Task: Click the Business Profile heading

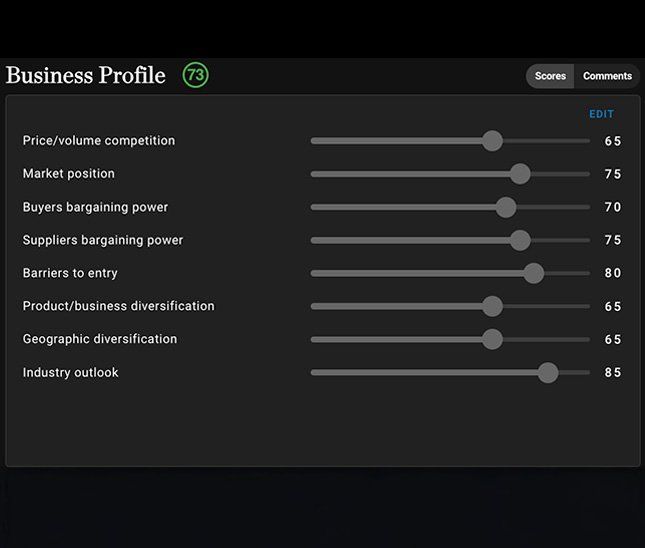Action: [x=85, y=76]
